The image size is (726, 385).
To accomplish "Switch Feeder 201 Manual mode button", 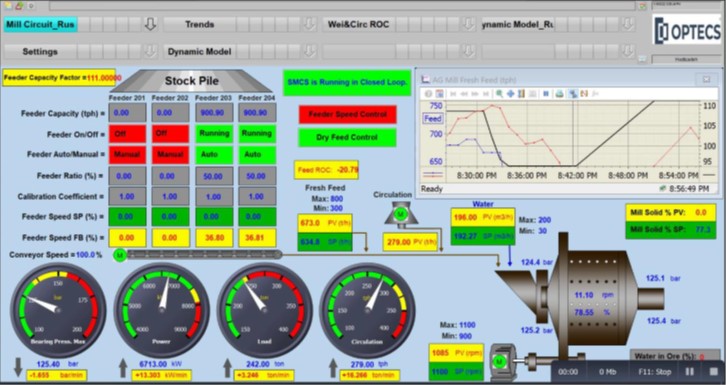I will tap(127, 155).
